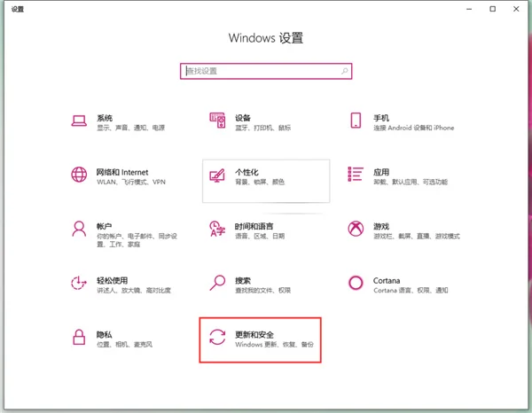Click the Cortana 语言、权限、通知 description

point(411,291)
